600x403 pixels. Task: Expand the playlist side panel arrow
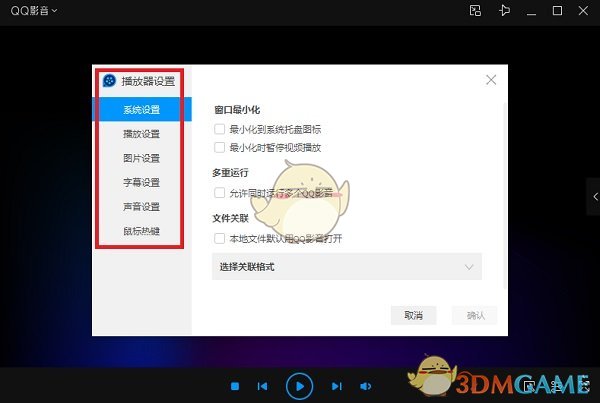594,197
